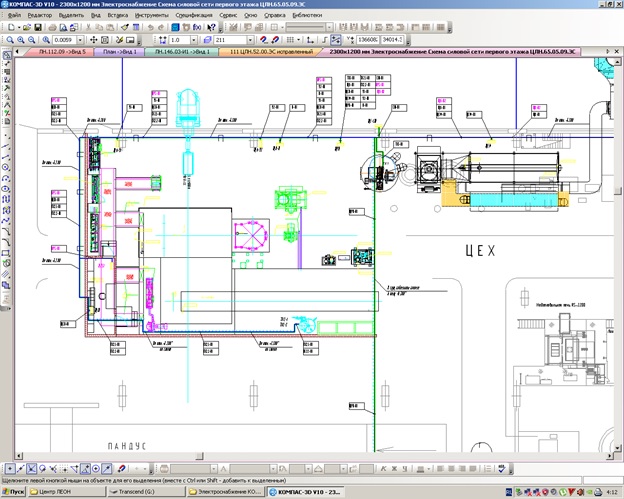
Task: Expand the view scale 1.0 dropdown
Action: (193, 40)
